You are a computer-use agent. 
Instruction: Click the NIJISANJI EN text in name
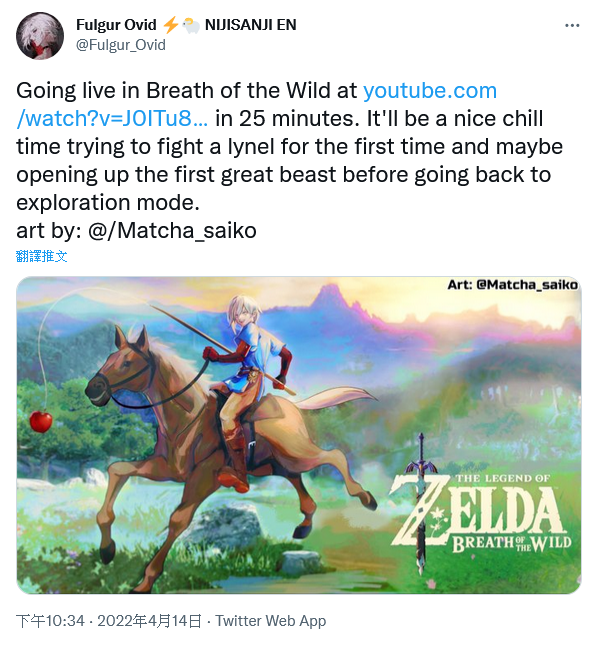point(251,25)
